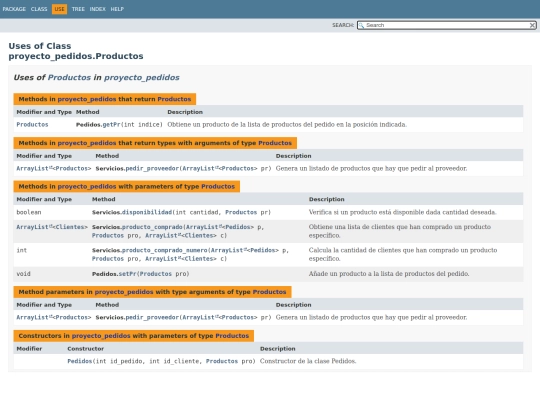Open Productos link in 'Method parameters' caption
The height and width of the screenshot is (405, 540).
click(269, 292)
